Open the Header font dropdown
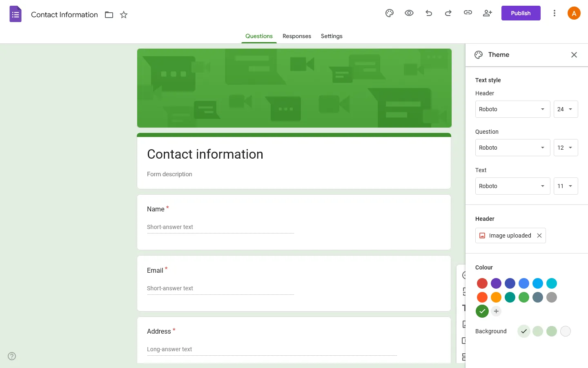The height and width of the screenshot is (368, 588). 512,109
